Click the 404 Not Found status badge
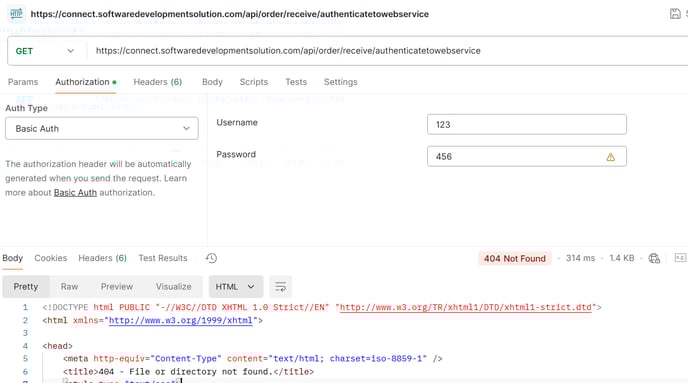 click(x=515, y=258)
